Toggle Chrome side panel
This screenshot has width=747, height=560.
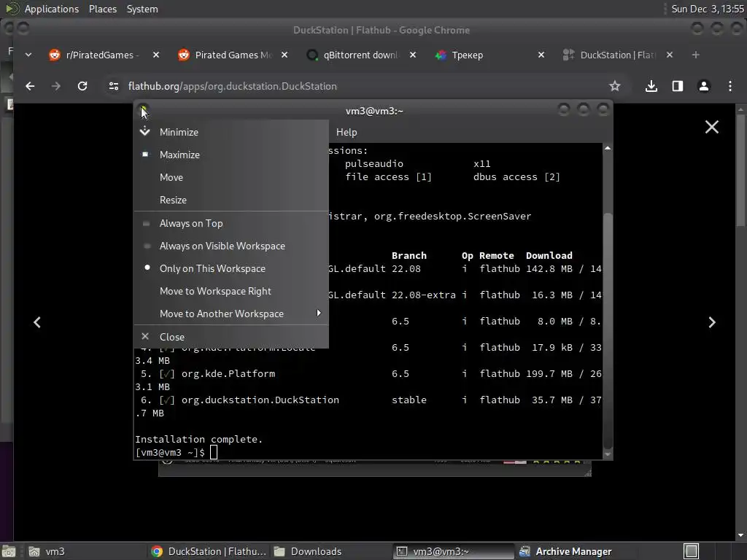pos(678,86)
